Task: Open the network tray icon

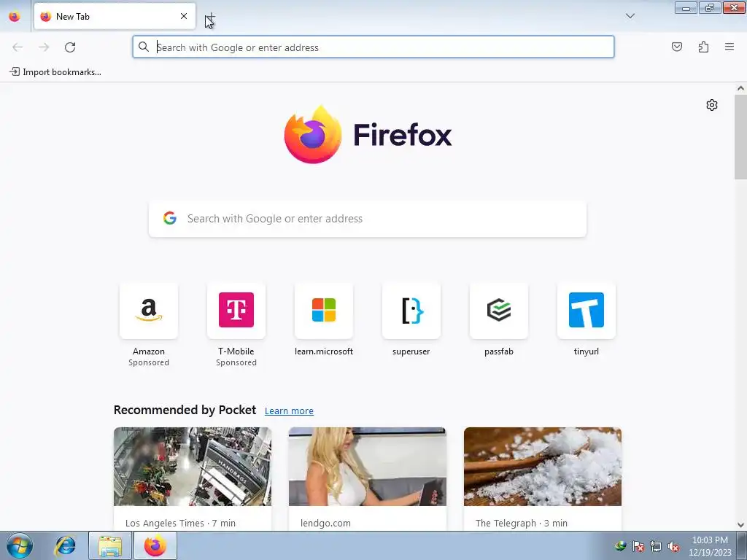Action: coord(656,546)
